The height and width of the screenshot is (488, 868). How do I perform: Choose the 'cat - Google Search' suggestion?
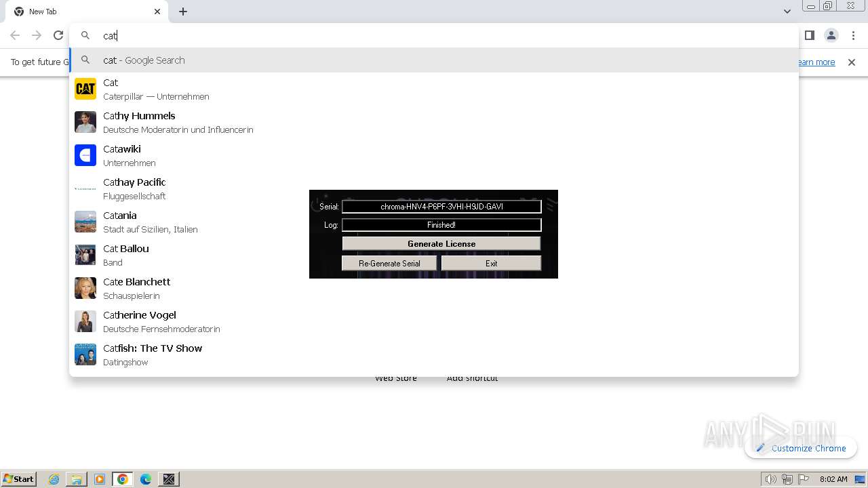(x=434, y=60)
